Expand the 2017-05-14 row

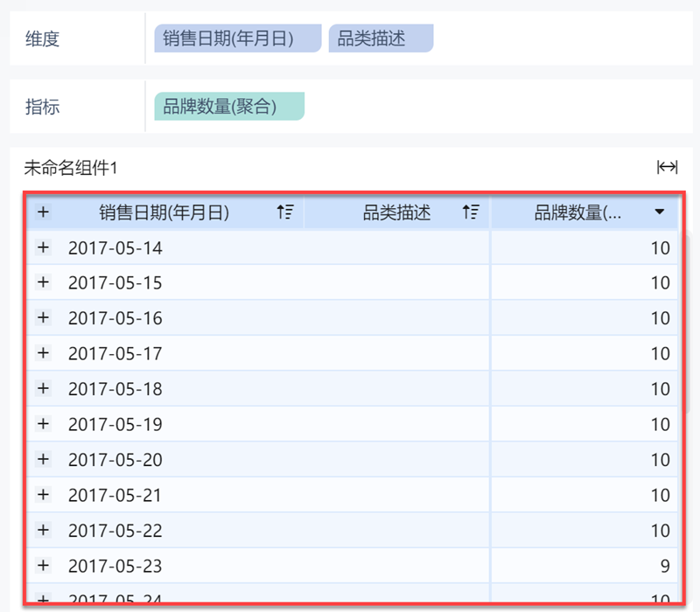[44, 247]
